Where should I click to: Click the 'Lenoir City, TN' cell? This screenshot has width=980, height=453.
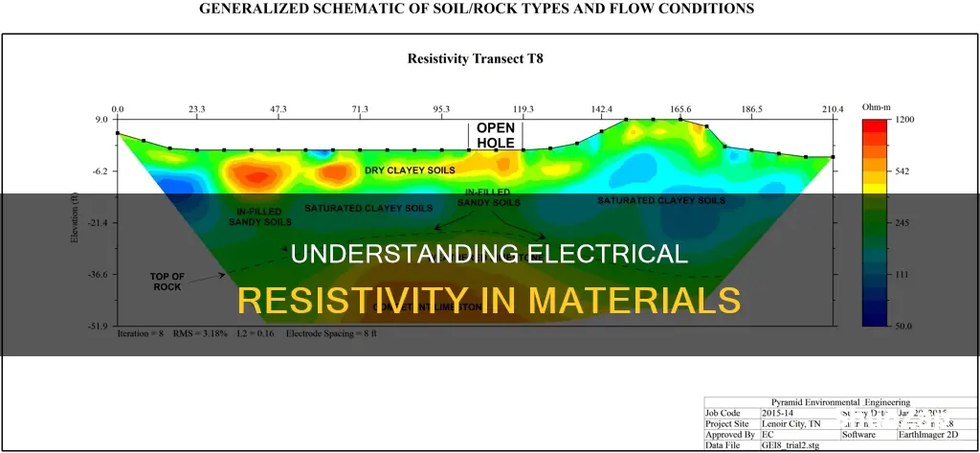pos(791,423)
